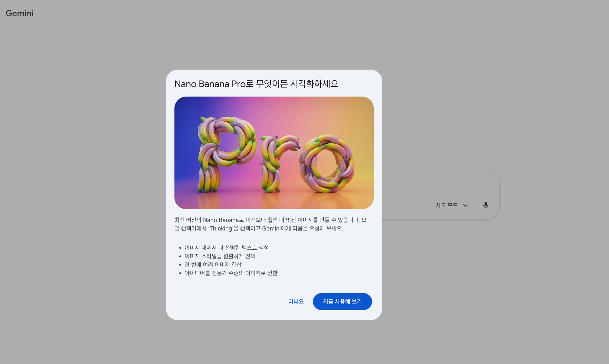This screenshot has width=609, height=364.
Task: Click 'Gemini에게' in the description paragraph
Action: tap(276, 228)
